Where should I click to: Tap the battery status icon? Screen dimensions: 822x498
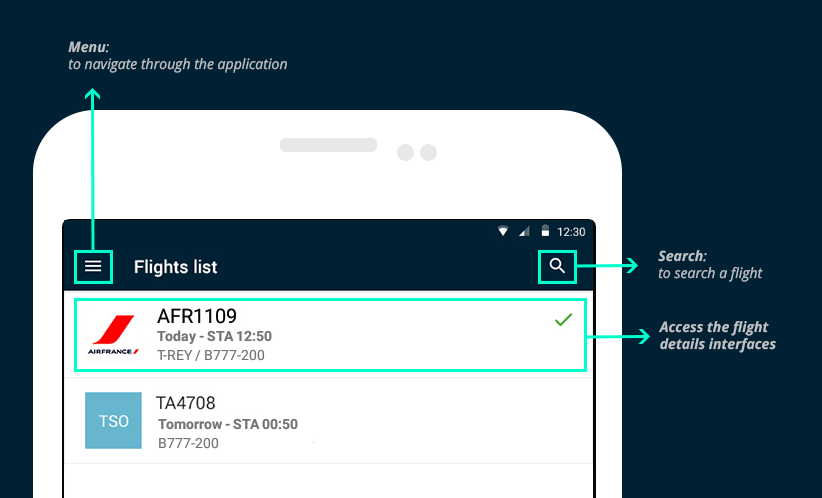click(x=545, y=231)
